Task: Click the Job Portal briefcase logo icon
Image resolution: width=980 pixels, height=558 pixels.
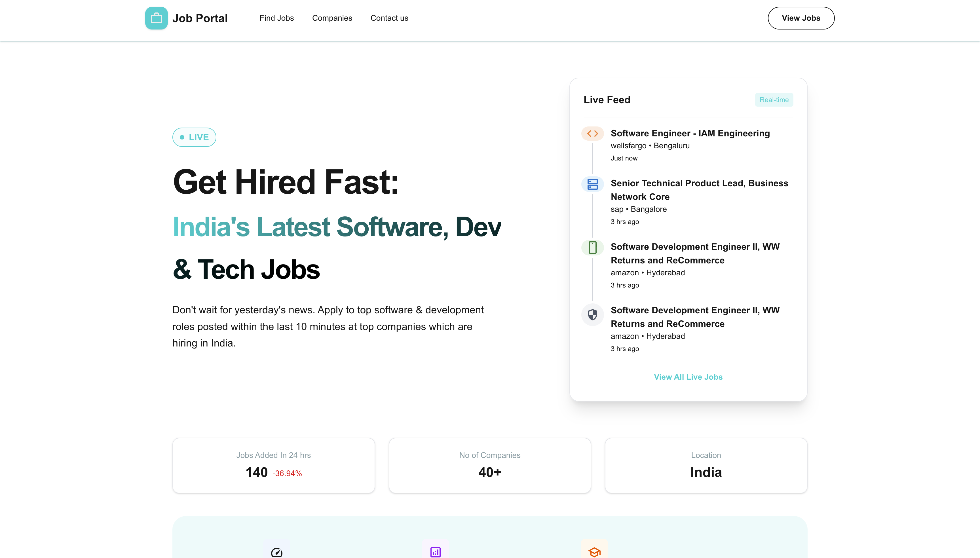Action: tap(156, 18)
